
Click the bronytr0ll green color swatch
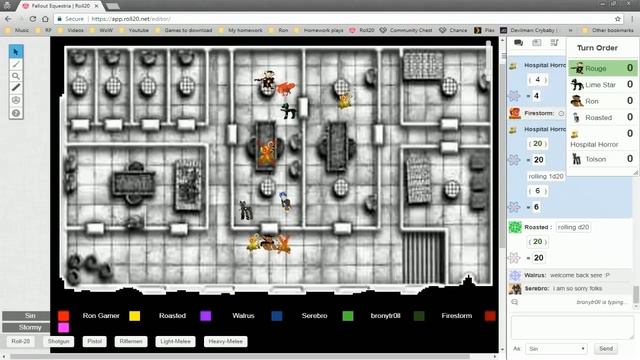348,316
